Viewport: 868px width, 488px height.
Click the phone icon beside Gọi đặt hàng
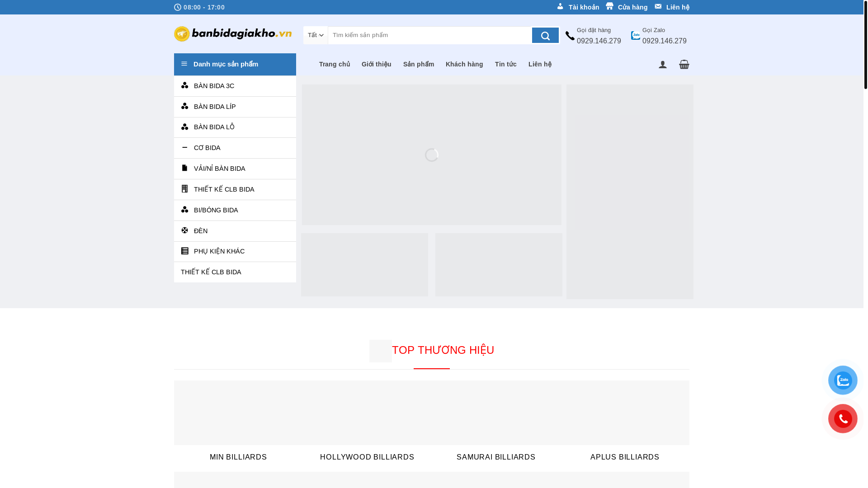[570, 36]
